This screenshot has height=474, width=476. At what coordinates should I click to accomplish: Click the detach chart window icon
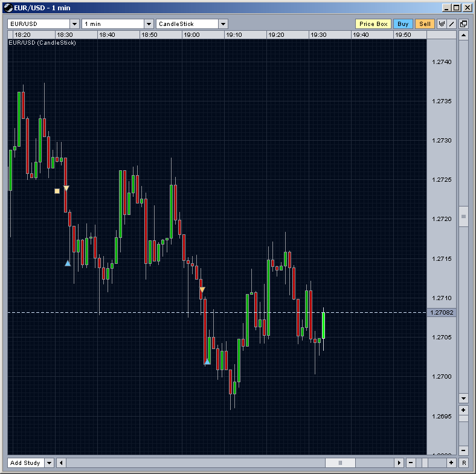pos(463,24)
